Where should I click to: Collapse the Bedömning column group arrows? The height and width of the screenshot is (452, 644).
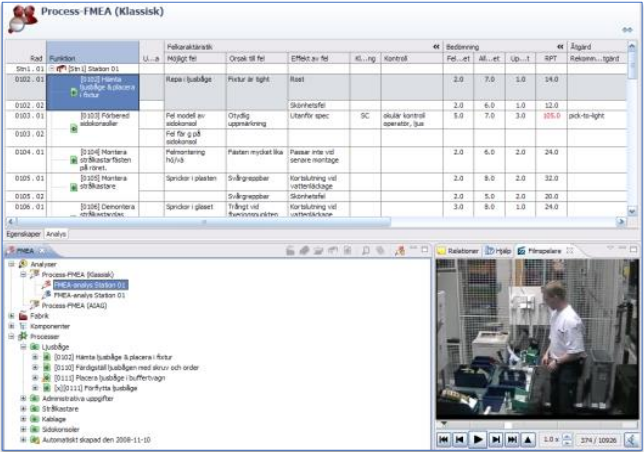(562, 46)
